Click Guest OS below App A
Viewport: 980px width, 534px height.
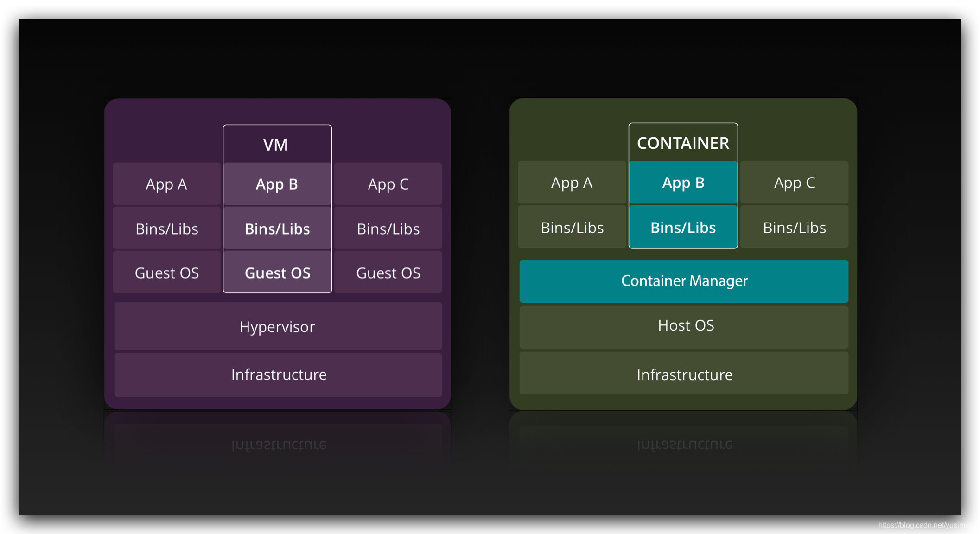(166, 272)
